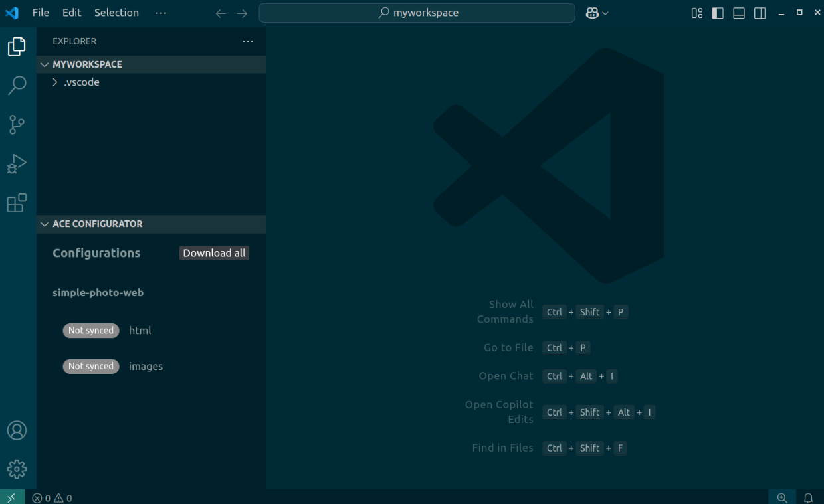Click the Show All Commands shortcut label

coord(505,312)
